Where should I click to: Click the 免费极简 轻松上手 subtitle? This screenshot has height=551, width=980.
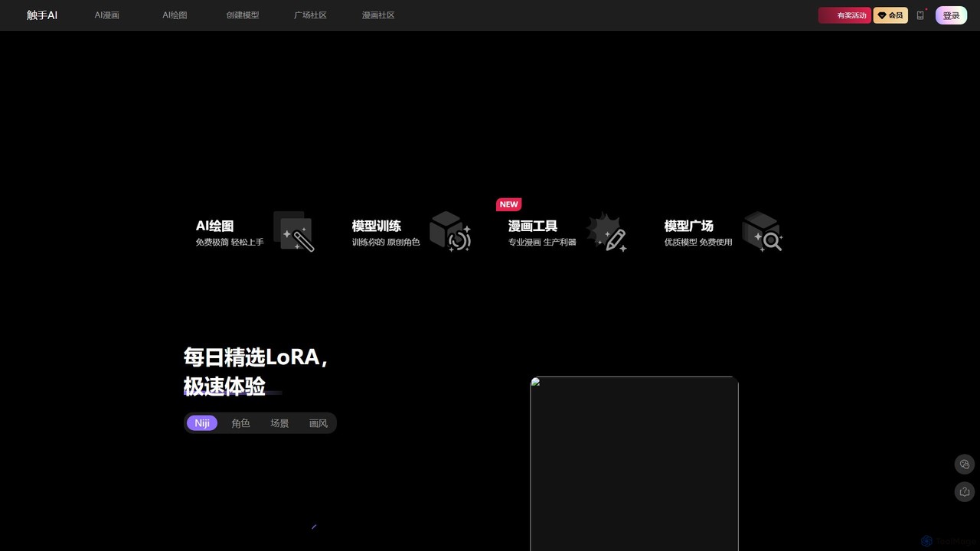tap(229, 242)
